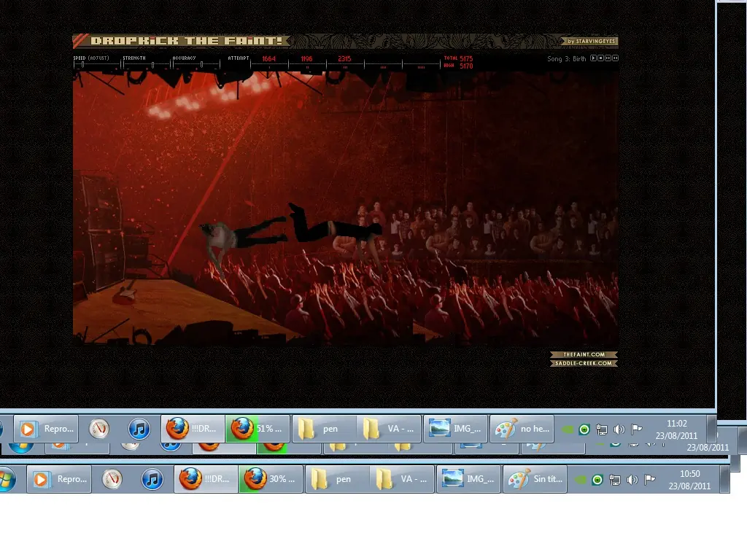Image resolution: width=747 pixels, height=560 pixels.
Task: Open the SADDLE-CREEK.COM link
Action: (584, 363)
